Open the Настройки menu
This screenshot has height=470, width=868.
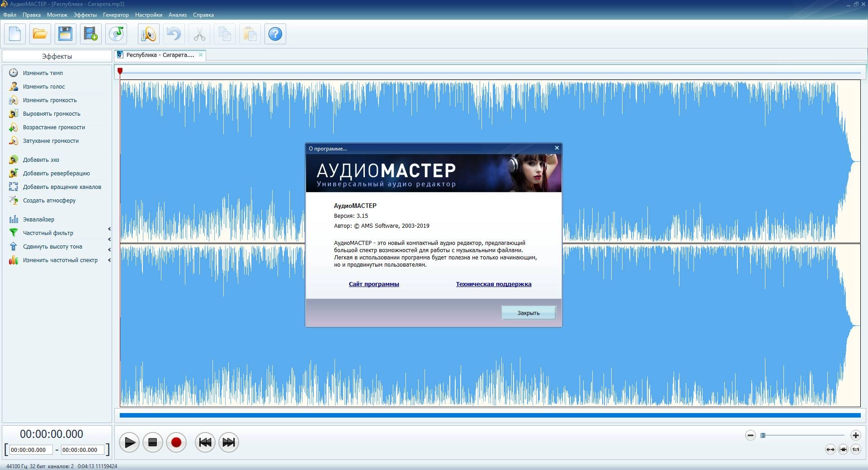148,15
